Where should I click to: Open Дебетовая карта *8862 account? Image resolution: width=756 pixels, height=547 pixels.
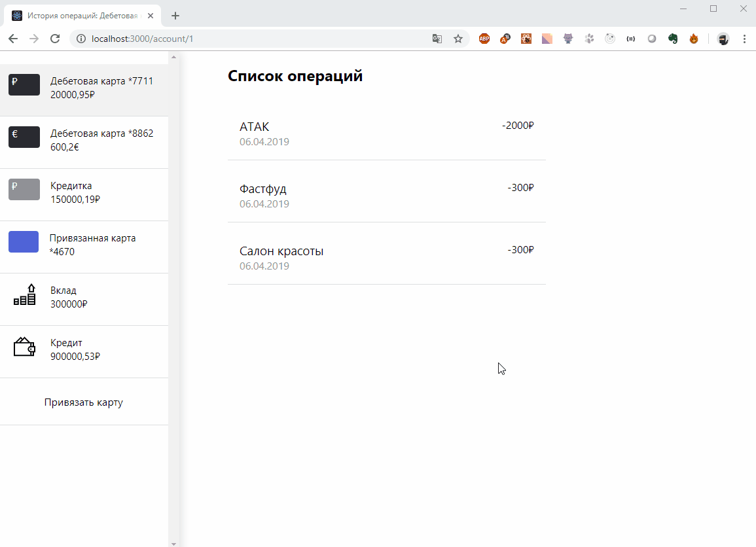[x=84, y=143]
